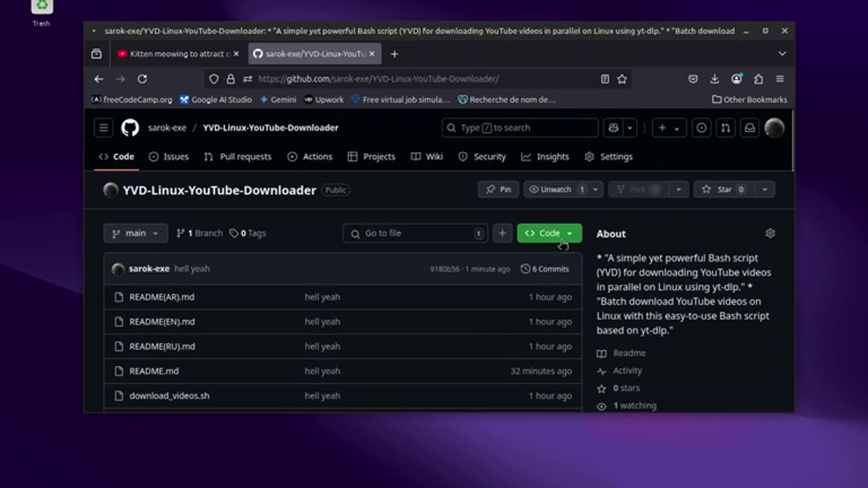Screen dimensions: 868x488
Task: Open the 0 Tags link
Action: click(248, 233)
